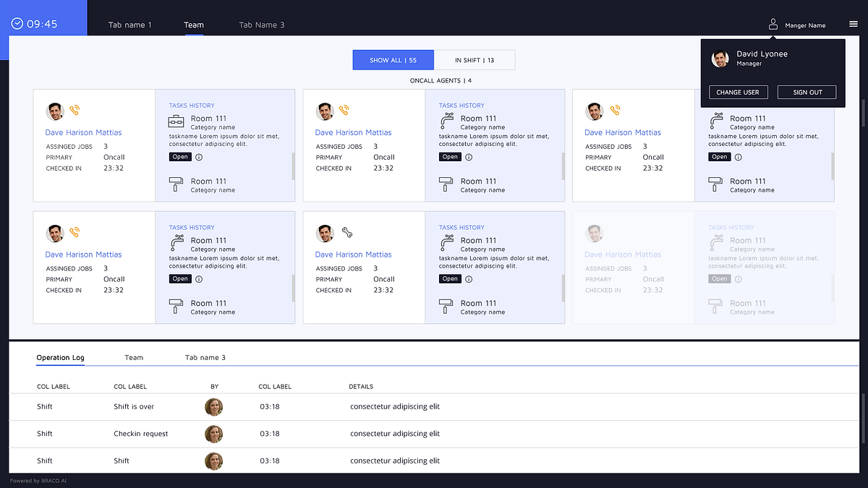Click the faucet task icon in the top-right card
Screen dimensions: 868x488
716,120
